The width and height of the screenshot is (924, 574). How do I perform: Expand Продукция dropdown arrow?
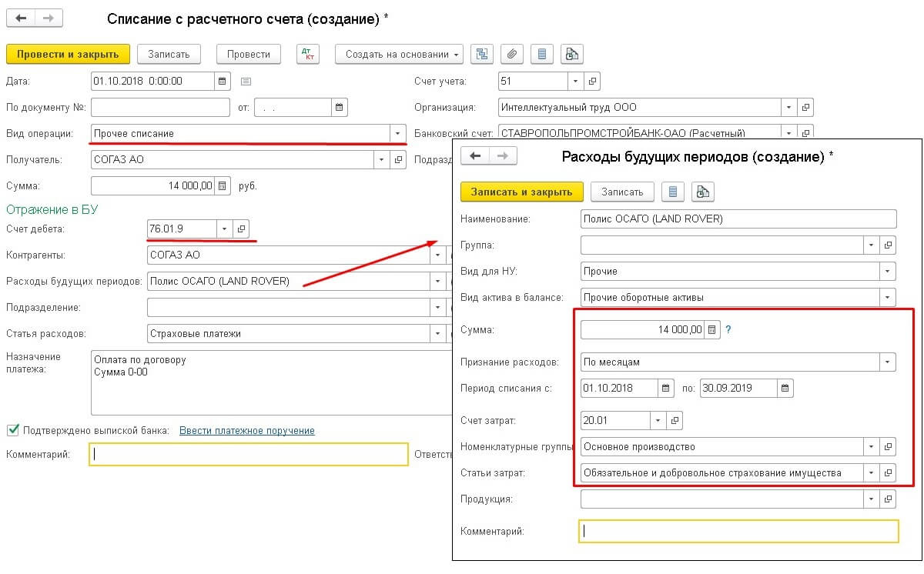point(872,499)
